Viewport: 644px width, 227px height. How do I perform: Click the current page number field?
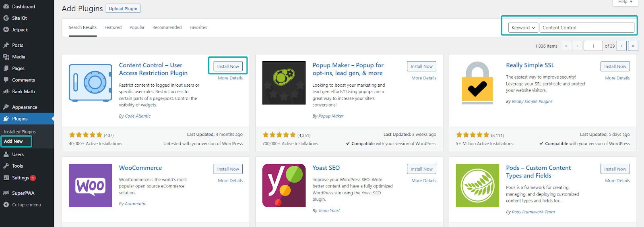click(593, 46)
